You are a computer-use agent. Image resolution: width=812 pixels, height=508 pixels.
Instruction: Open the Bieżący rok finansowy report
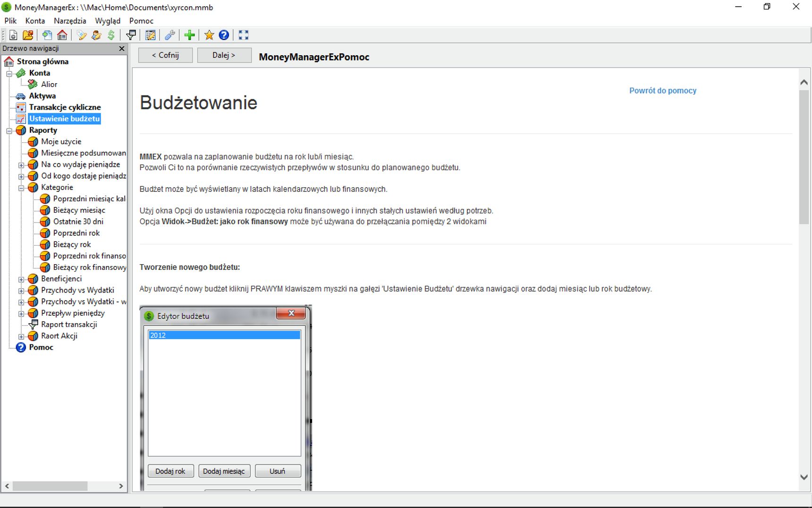tap(90, 267)
